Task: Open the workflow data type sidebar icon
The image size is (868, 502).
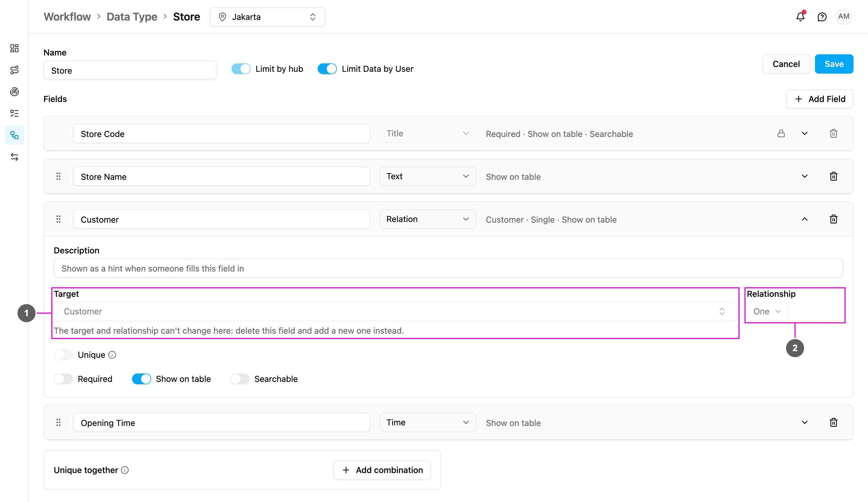Action: point(14,135)
